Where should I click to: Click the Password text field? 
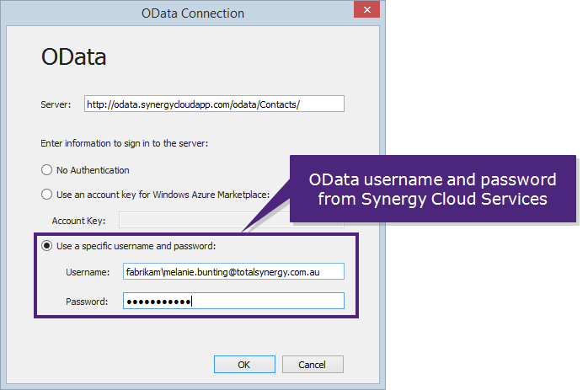[233, 301]
